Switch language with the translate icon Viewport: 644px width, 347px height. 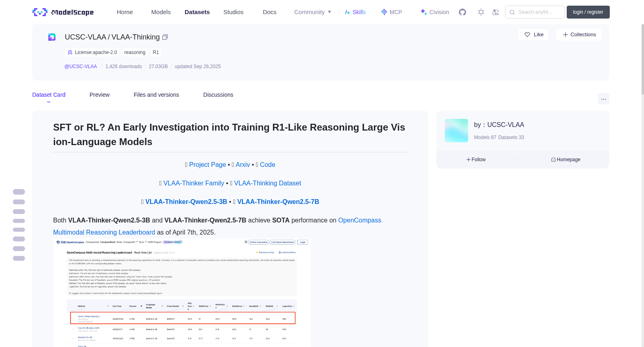coord(495,12)
